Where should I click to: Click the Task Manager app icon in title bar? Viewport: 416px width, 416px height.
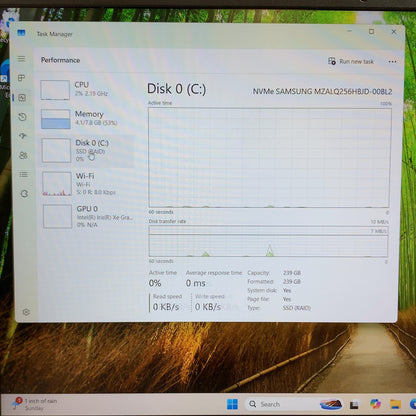pos(21,33)
